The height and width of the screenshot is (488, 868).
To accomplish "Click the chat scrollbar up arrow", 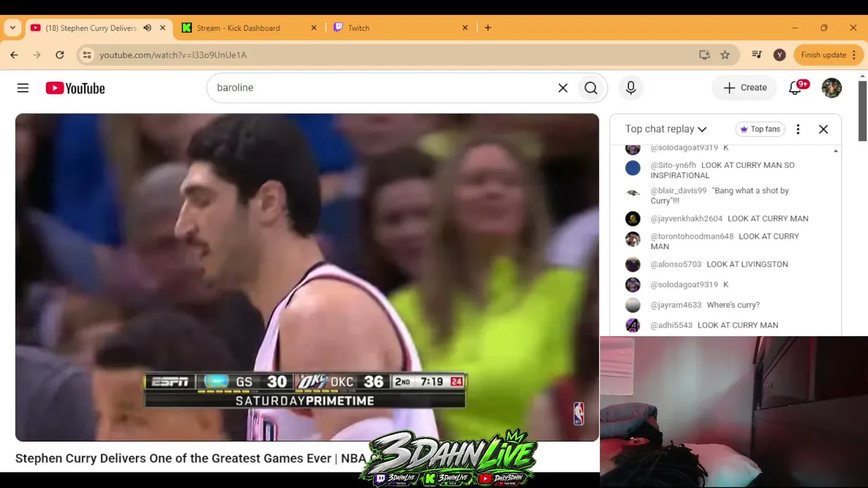I will 835,150.
